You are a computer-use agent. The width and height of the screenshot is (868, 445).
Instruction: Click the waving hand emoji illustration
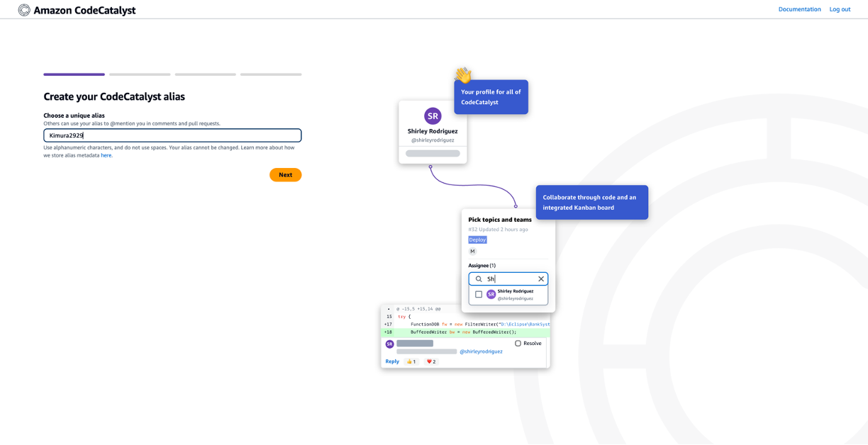coord(462,74)
